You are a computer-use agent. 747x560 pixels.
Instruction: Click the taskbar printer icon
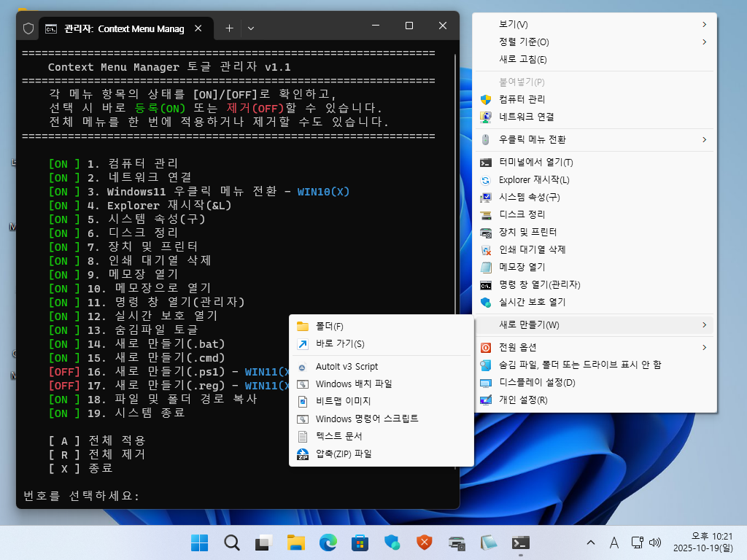point(457,542)
